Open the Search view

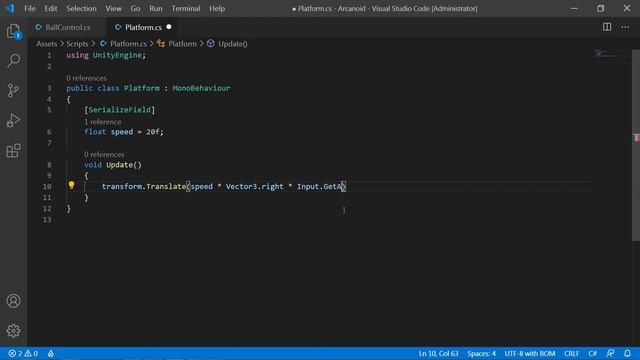(13, 60)
